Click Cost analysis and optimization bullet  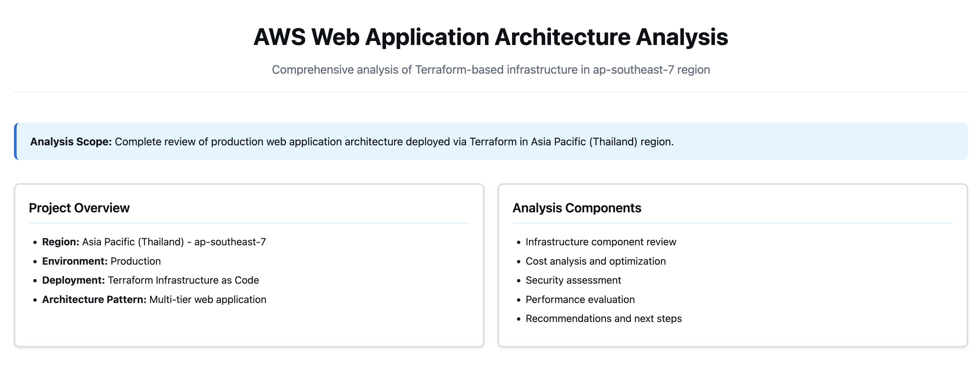(x=595, y=261)
